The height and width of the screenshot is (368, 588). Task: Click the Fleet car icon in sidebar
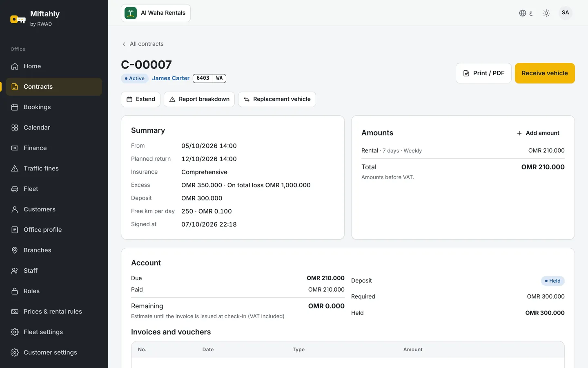15,189
